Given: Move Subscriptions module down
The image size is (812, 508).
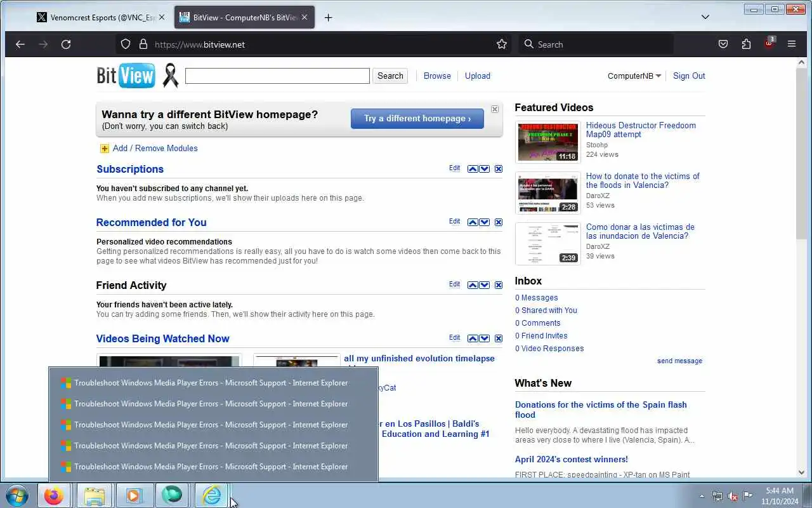Looking at the screenshot, I should [x=484, y=169].
